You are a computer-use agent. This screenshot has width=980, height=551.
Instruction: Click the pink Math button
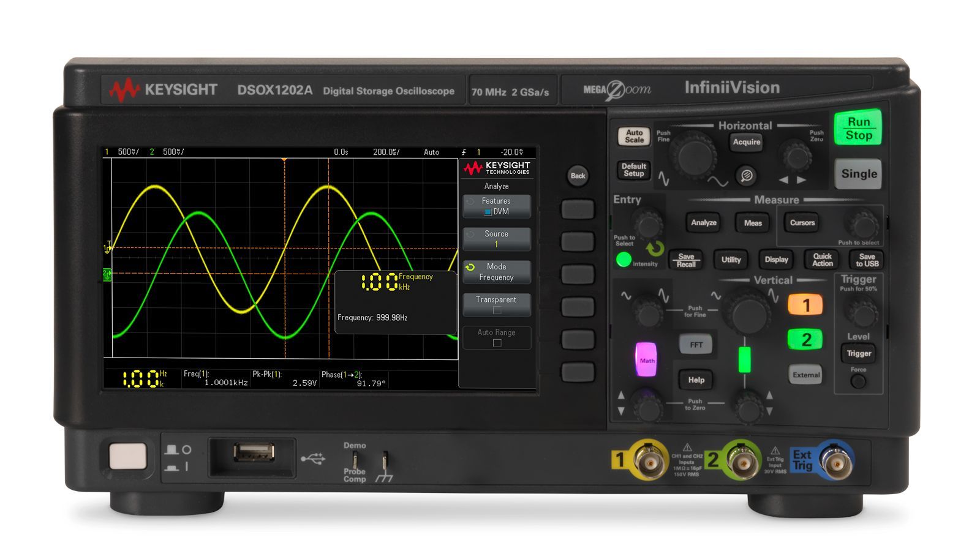click(646, 359)
